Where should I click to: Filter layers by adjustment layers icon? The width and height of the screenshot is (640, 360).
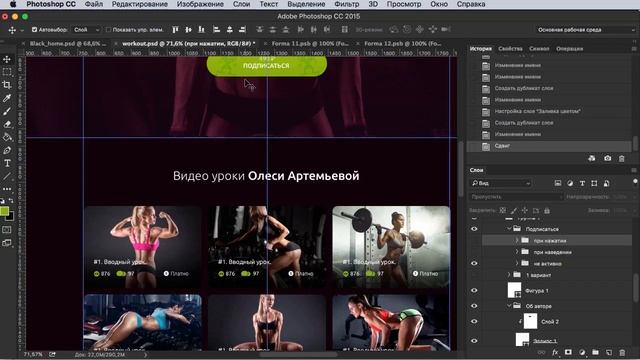[570, 183]
